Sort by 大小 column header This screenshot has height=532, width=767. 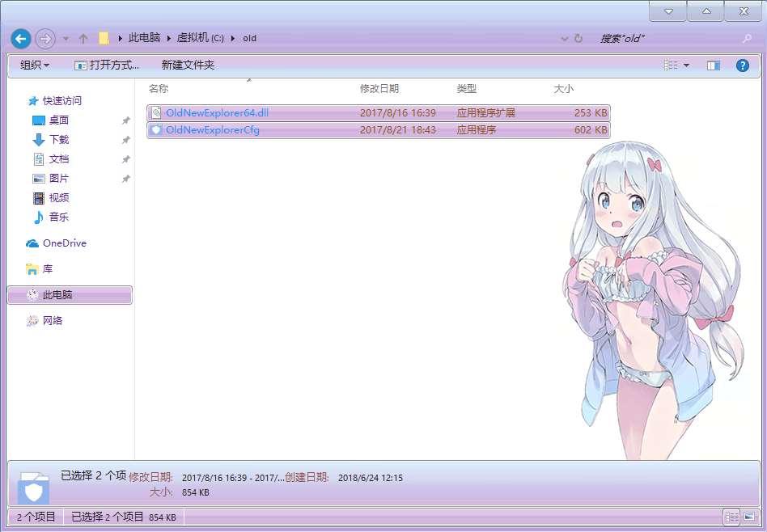click(x=563, y=88)
